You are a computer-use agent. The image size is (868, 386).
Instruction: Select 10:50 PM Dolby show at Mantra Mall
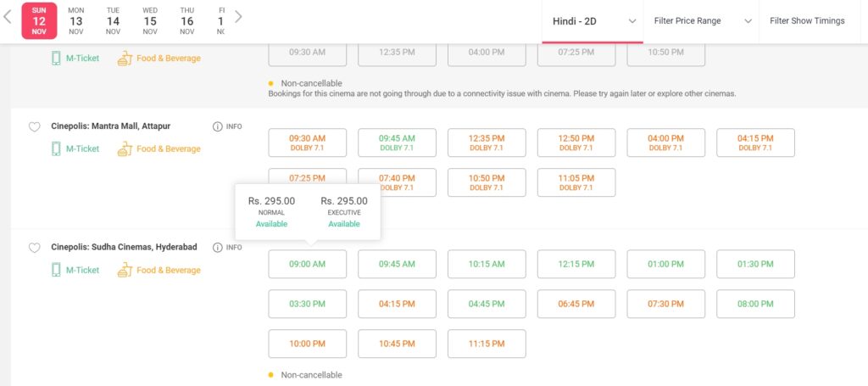tap(487, 182)
